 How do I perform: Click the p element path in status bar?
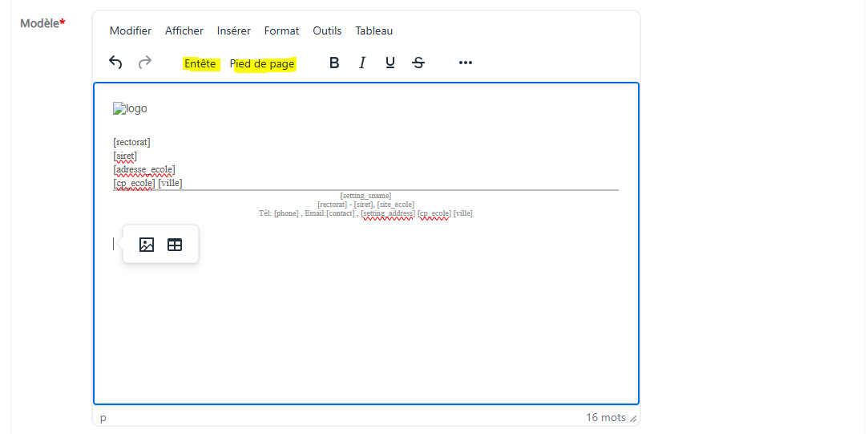pyautogui.click(x=103, y=418)
